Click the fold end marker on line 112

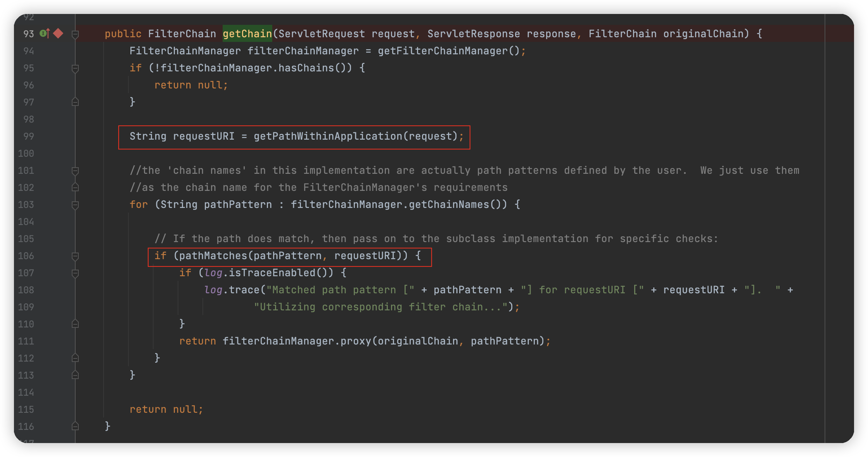pos(75,358)
